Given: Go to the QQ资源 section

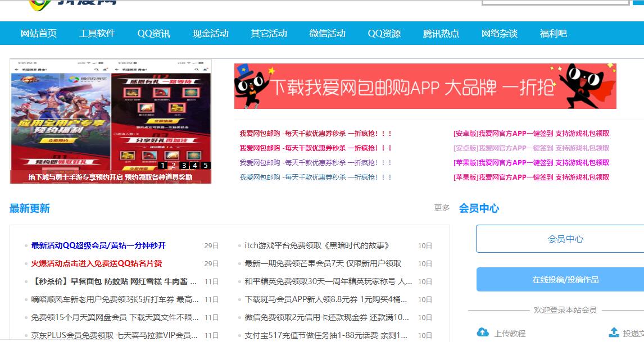Looking at the screenshot, I should pos(384,33).
